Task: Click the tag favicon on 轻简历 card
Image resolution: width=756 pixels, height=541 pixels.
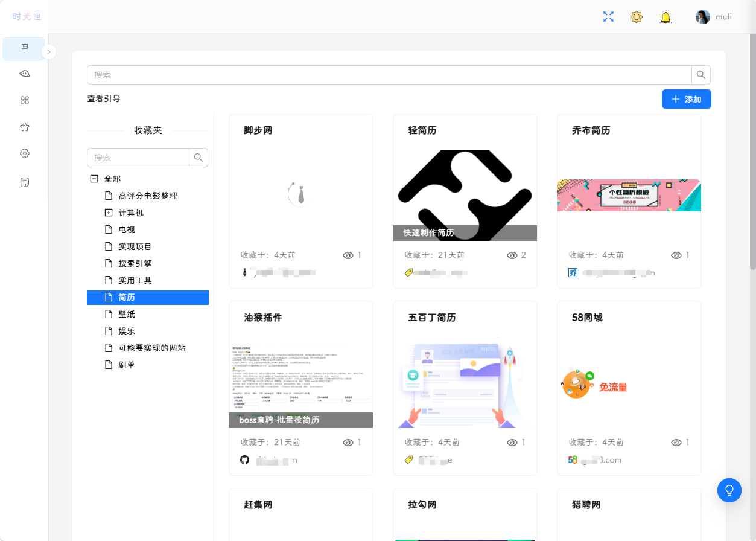Action: pyautogui.click(x=408, y=273)
